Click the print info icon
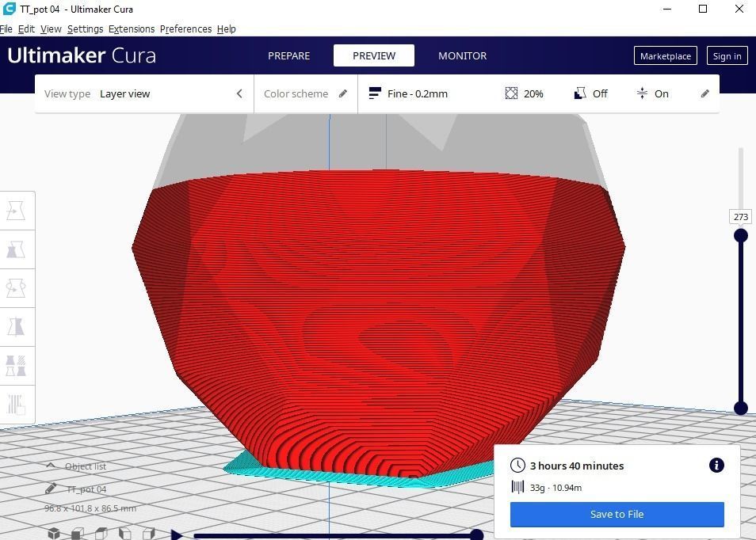Viewport: 756px width, 540px height. (x=716, y=466)
